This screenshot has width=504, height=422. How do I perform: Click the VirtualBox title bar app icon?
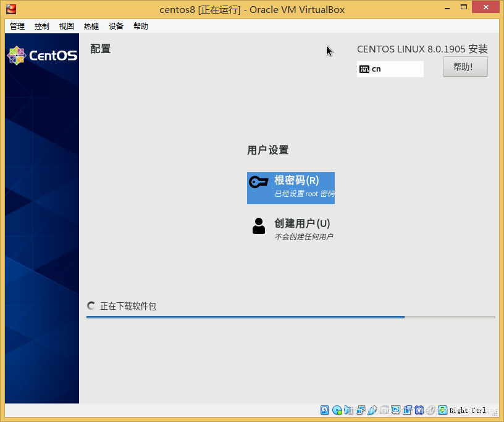11,9
